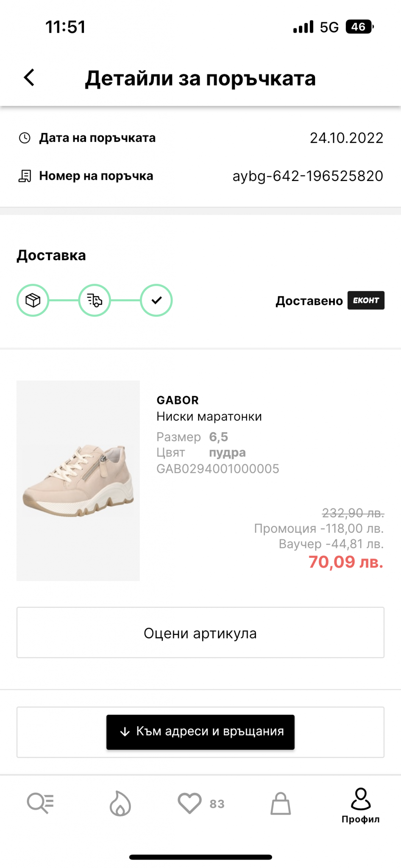401x868 pixels.
Task: Tap the Gabor sneaker product image
Action: [x=78, y=480]
